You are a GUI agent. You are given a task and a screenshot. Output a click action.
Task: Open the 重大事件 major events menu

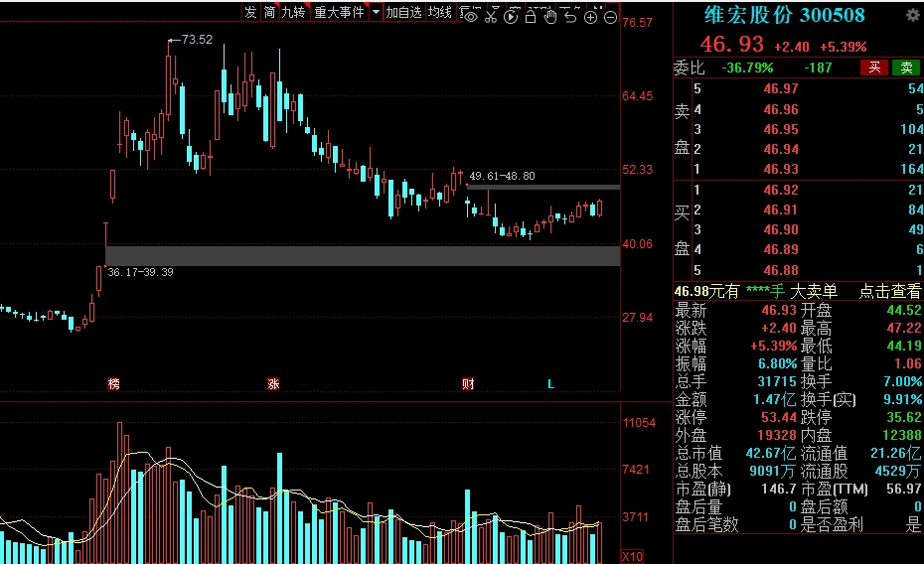pyautogui.click(x=339, y=13)
